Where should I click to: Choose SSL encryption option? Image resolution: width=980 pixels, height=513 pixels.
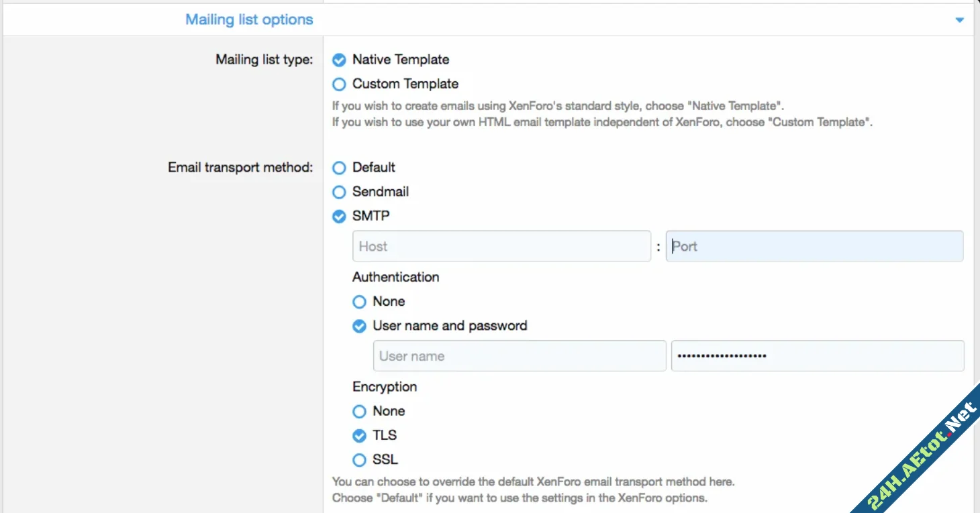(360, 460)
